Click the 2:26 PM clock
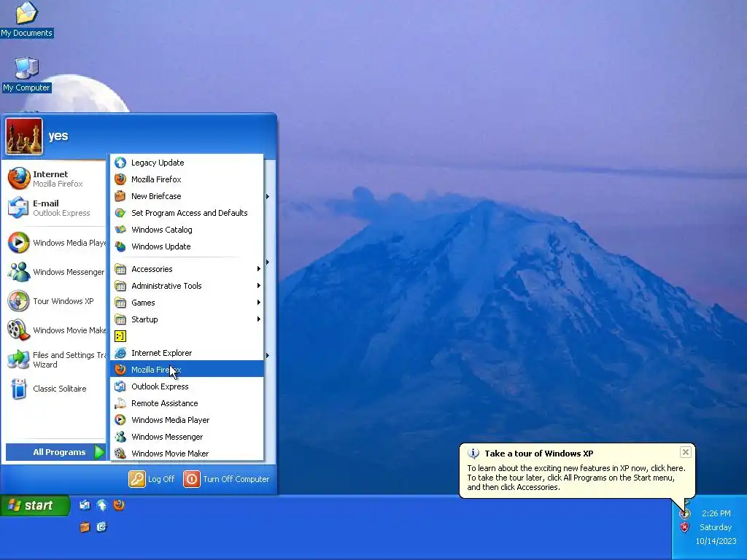747x560 pixels. coord(716,513)
